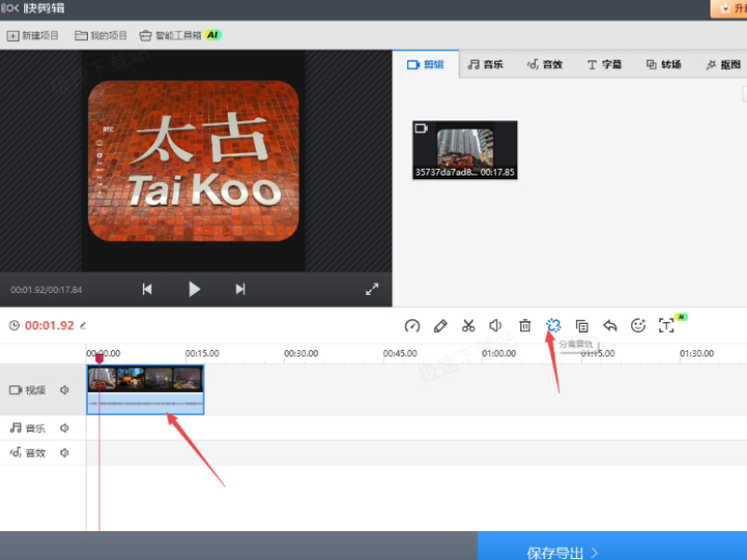747x560 pixels.
Task: Undo with the back arrow icon
Action: pyautogui.click(x=610, y=326)
